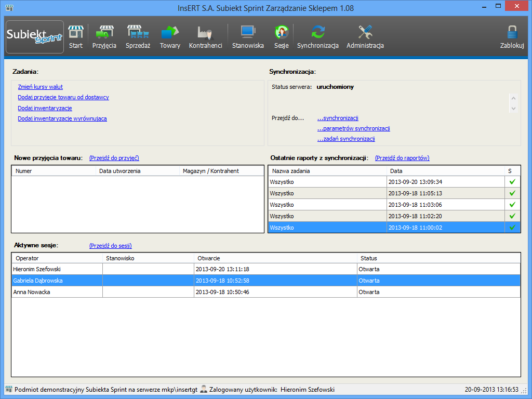Screen dimensions: 532x399
Task: Click the logged-in user icon in status bar
Action: point(204,389)
